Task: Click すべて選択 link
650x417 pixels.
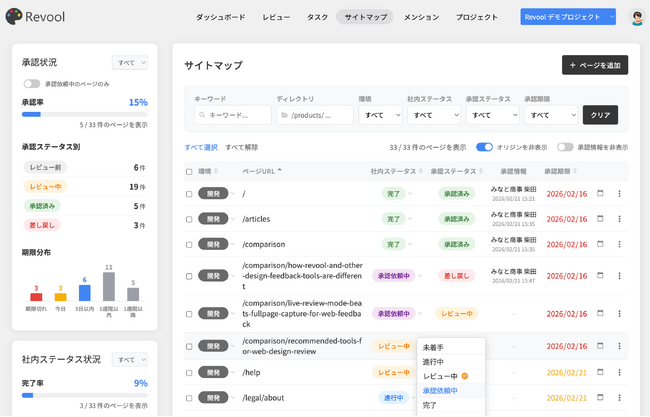Action: click(x=201, y=147)
